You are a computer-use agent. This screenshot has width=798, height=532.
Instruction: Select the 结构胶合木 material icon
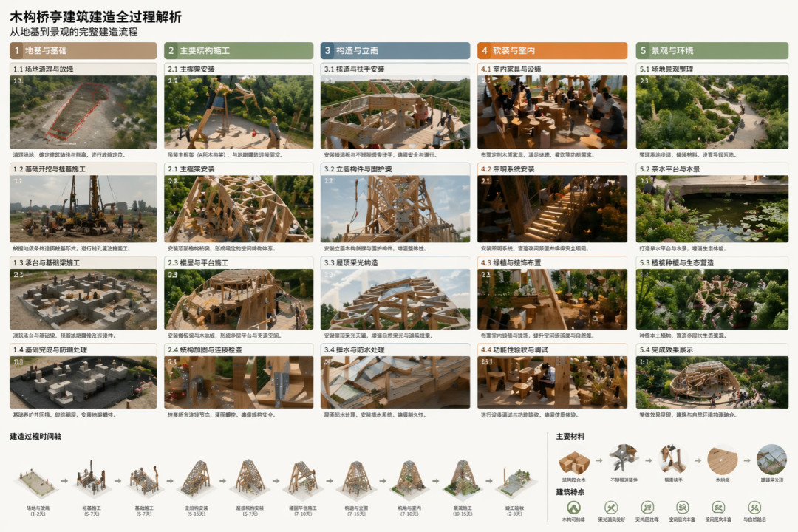[573, 460]
